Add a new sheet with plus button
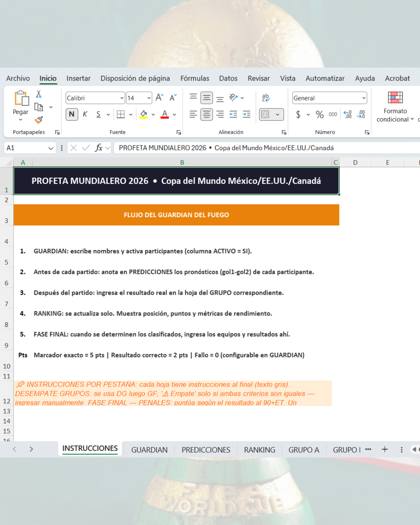Screen dimensions: 420x525 [x=385, y=449]
